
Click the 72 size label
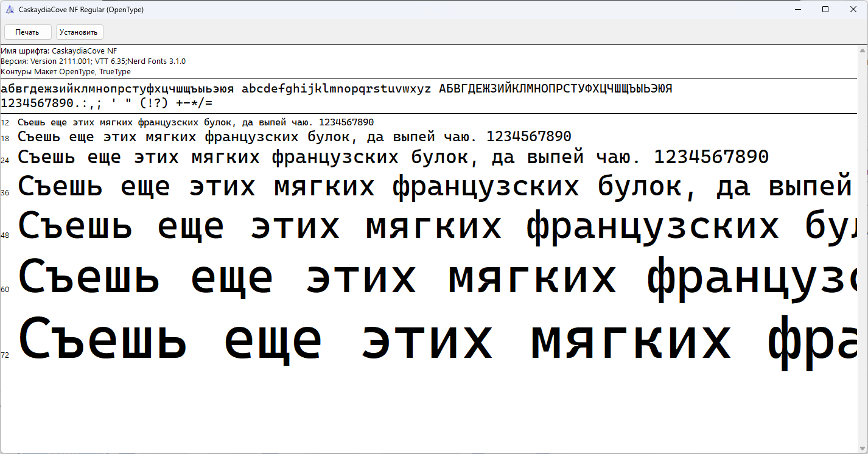[5, 355]
